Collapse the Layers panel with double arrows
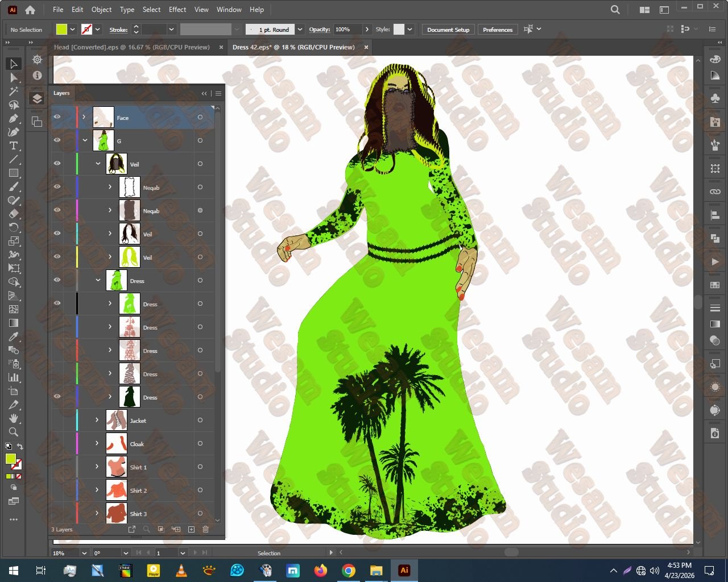This screenshot has width=728, height=582. (204, 93)
